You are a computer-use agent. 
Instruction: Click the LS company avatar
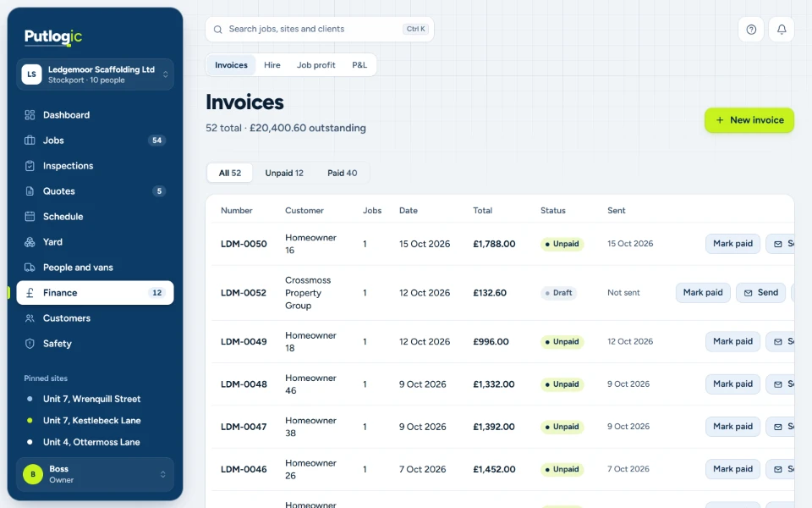[x=31, y=75]
